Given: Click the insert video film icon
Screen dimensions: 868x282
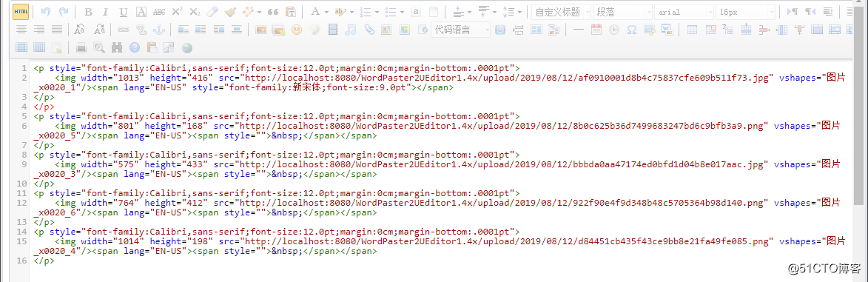Looking at the screenshot, I should [x=332, y=30].
